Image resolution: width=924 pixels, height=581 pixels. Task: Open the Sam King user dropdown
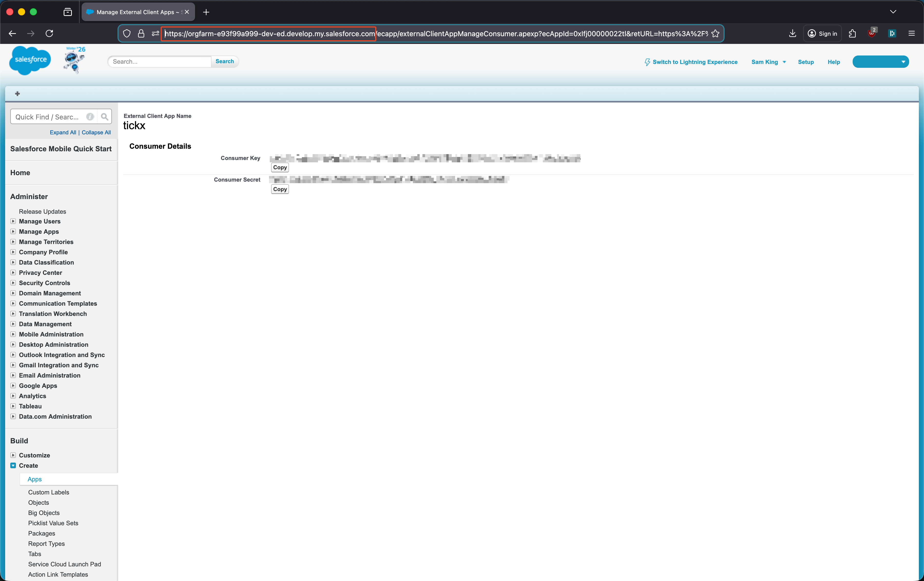click(769, 62)
